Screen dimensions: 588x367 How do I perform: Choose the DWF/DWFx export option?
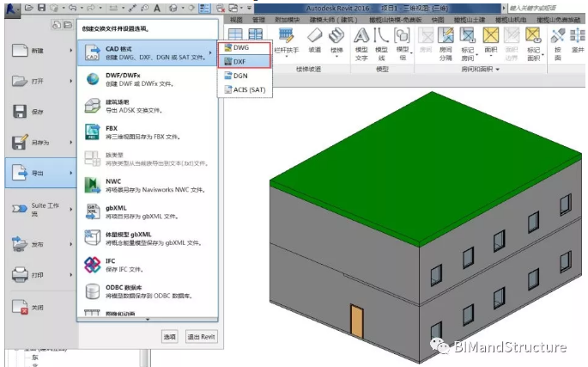(147, 80)
